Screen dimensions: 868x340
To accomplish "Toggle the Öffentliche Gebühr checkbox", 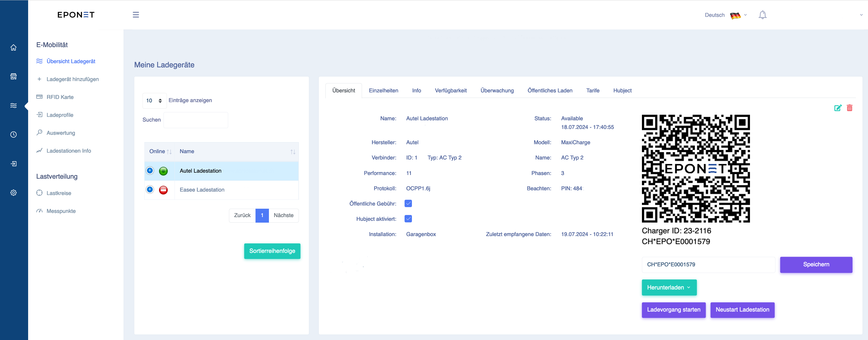I will [408, 203].
